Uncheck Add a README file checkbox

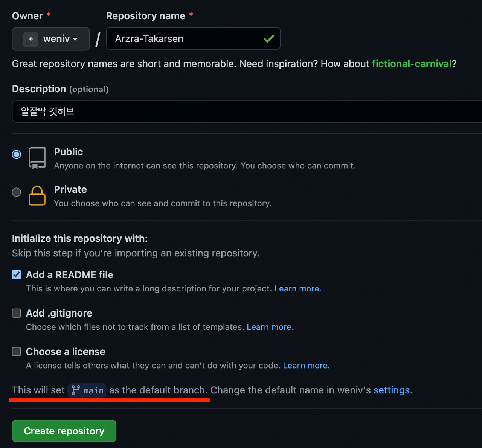pos(17,275)
